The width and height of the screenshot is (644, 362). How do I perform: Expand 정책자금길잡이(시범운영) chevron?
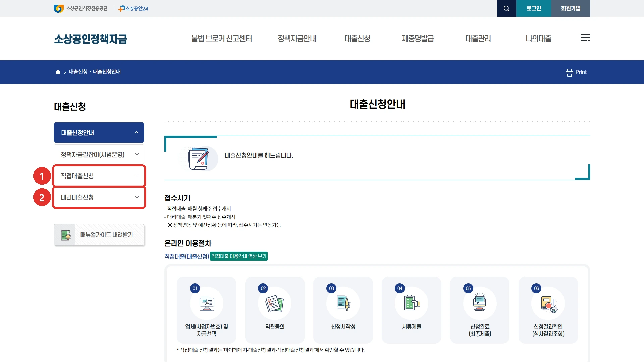[137, 154]
